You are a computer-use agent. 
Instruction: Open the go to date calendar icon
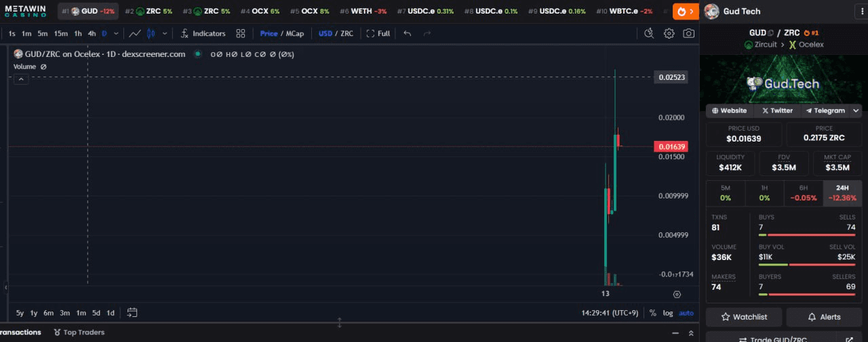click(132, 313)
